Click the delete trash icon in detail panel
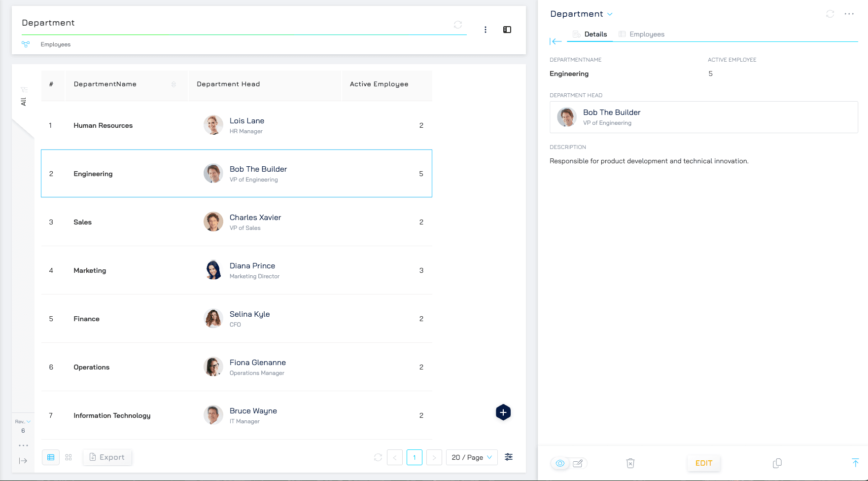 630,463
